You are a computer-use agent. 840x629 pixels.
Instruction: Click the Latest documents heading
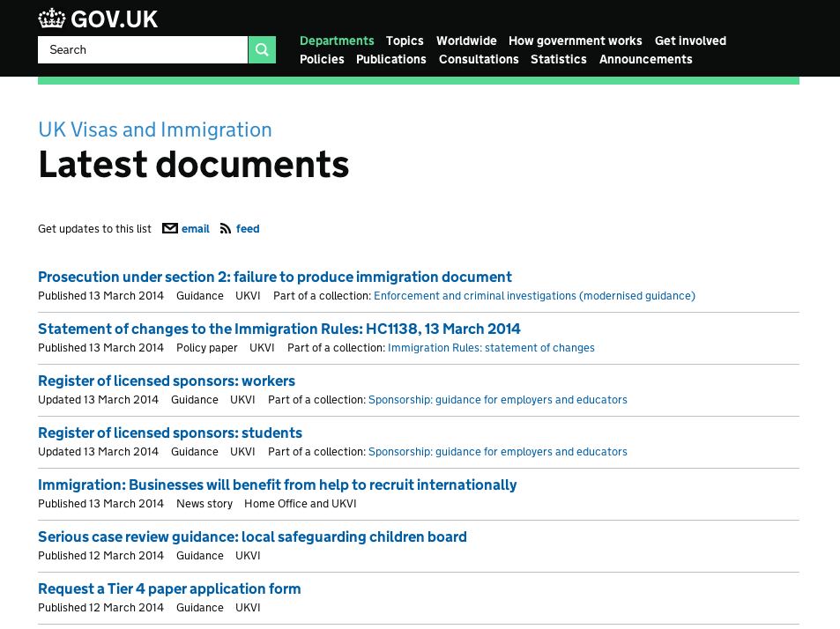coord(193,164)
